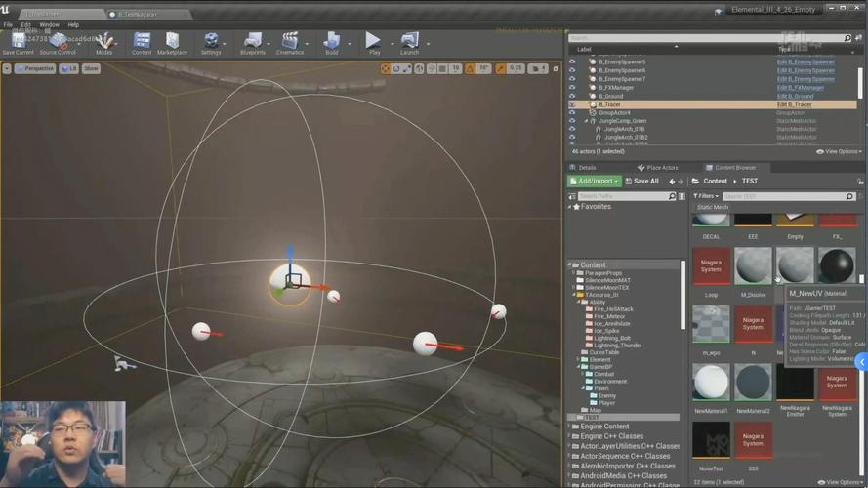Switch to the Place Actors tab
868x488 pixels.
tap(658, 168)
